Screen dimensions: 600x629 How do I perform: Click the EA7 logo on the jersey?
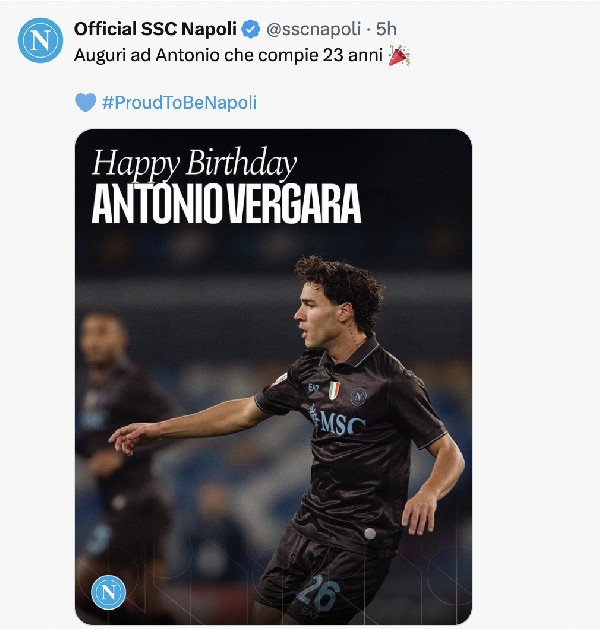[313, 386]
